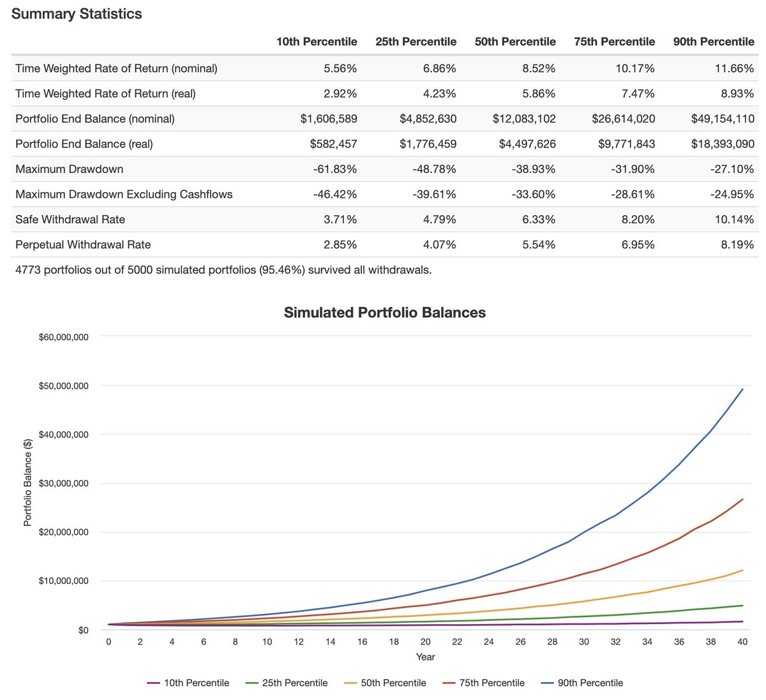Toggle the 90th Percentile legend entry
This screenshot has width=766, height=700.
click(x=582, y=683)
